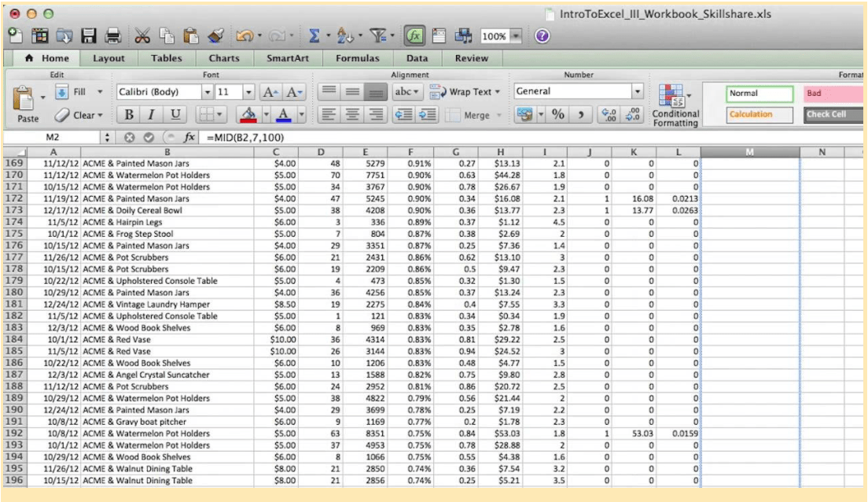This screenshot has height=502, width=868.
Task: Switch to the Formulas ribbon tab
Action: [x=357, y=58]
